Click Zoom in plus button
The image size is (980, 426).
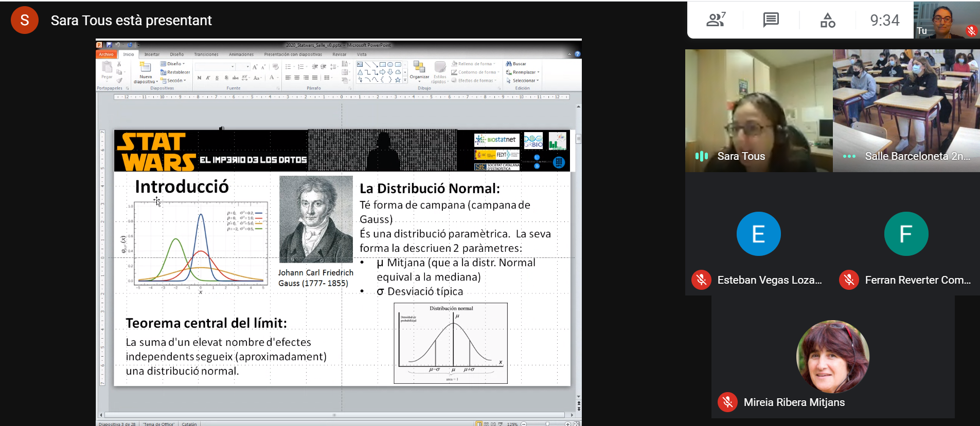[x=568, y=424]
